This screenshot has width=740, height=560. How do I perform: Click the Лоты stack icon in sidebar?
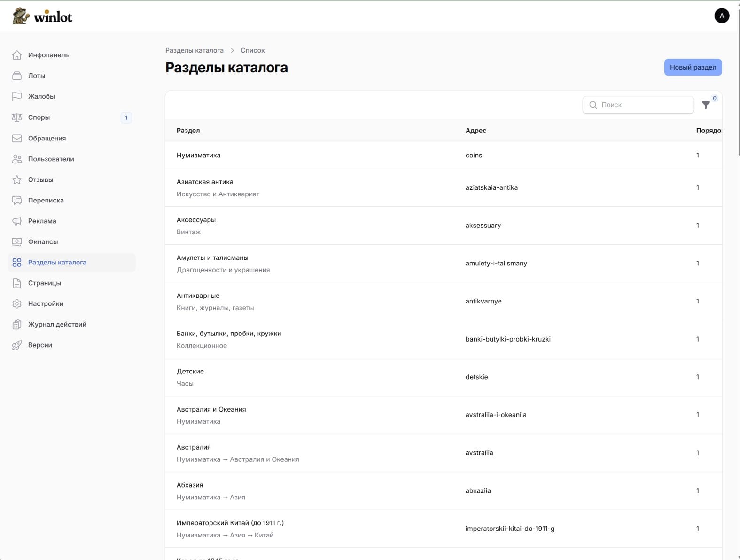coord(17,76)
